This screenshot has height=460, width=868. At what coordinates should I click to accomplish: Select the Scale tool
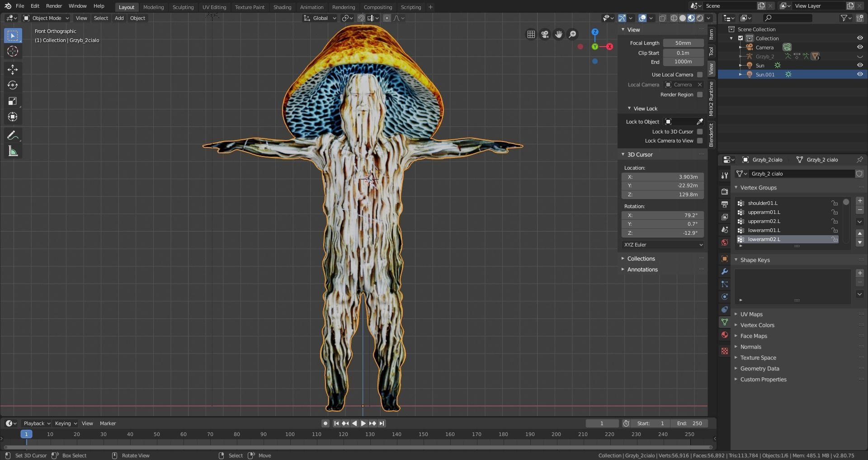pyautogui.click(x=13, y=101)
